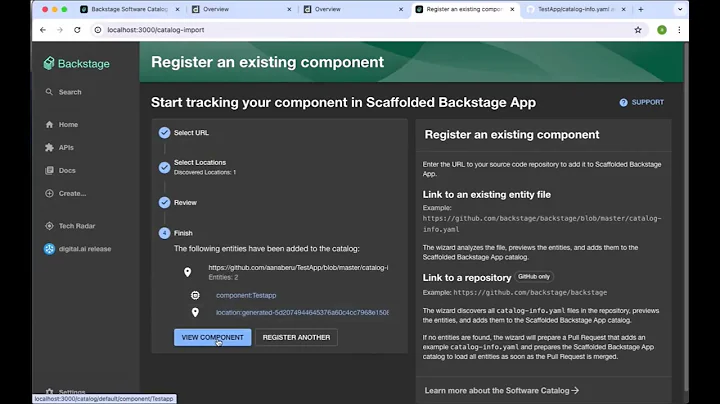
Task: Open the location:generated entity link
Action: 302,312
